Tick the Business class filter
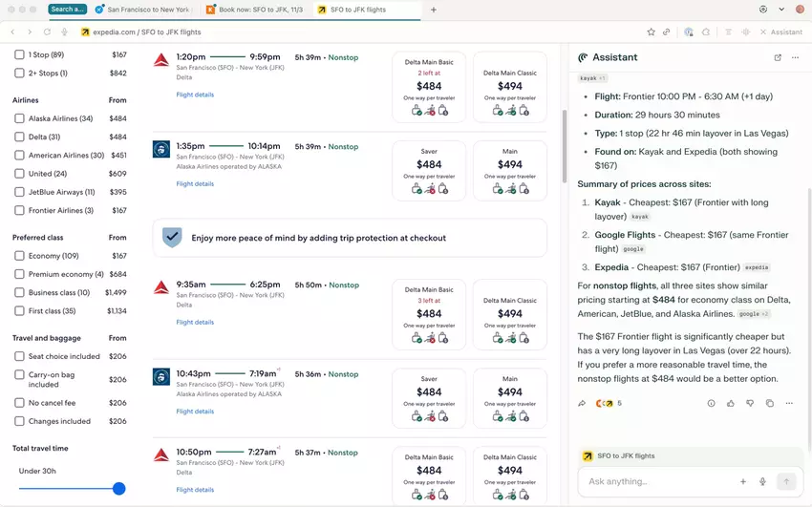The height and width of the screenshot is (507, 812). [x=19, y=292]
